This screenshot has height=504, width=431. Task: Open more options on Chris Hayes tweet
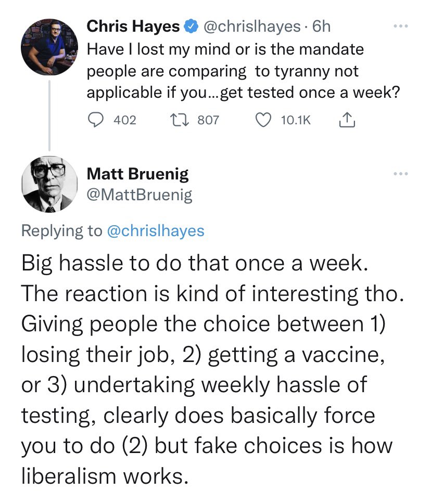pos(401,26)
